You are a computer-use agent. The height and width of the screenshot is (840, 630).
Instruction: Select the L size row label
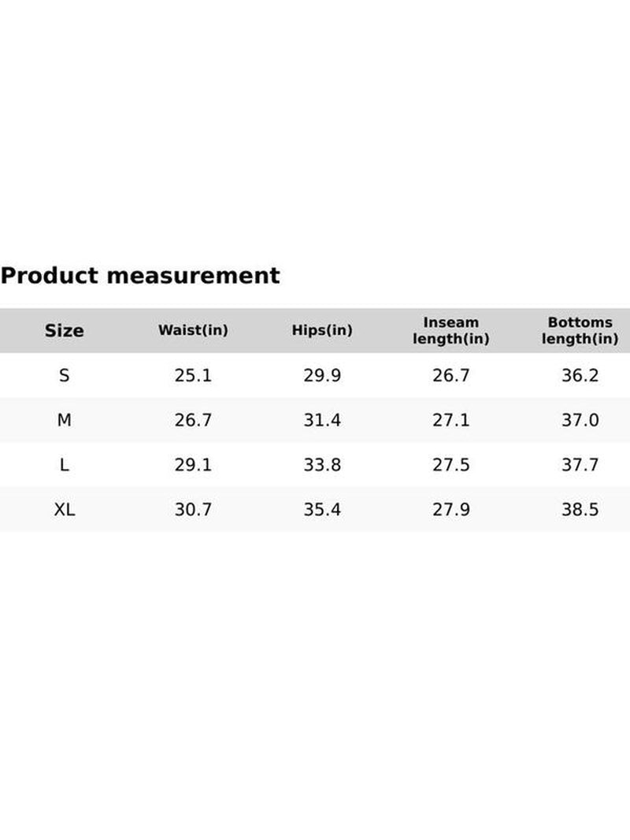pyautogui.click(x=64, y=465)
